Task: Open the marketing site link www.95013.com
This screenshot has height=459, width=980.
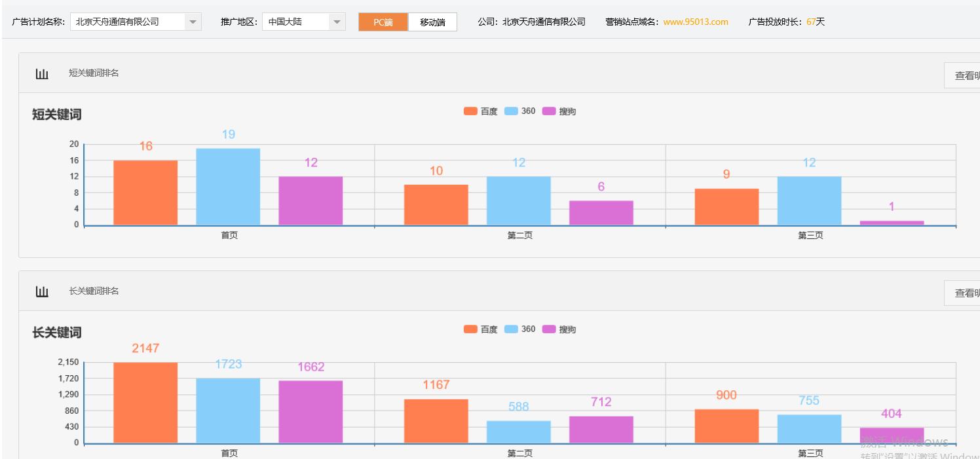Action: pyautogui.click(x=695, y=21)
